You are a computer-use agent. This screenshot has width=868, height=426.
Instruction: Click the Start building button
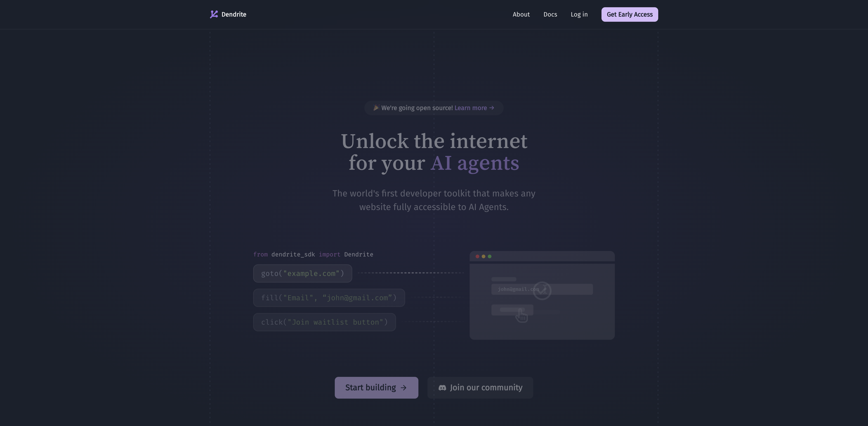click(376, 387)
